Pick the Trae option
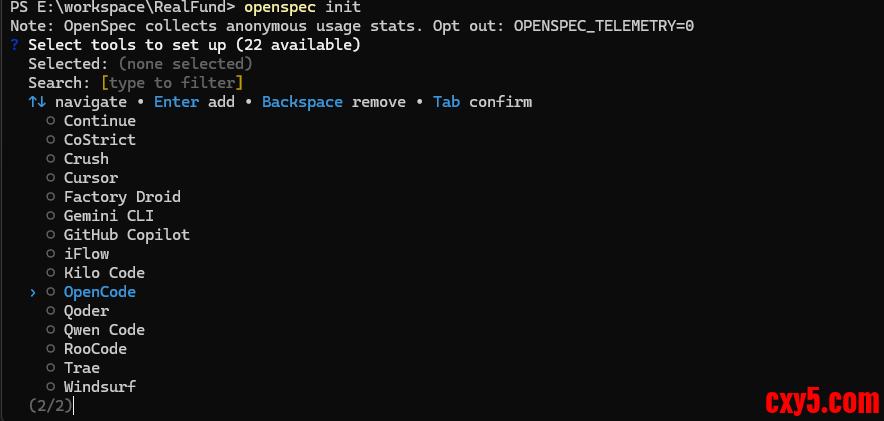 click(81, 368)
